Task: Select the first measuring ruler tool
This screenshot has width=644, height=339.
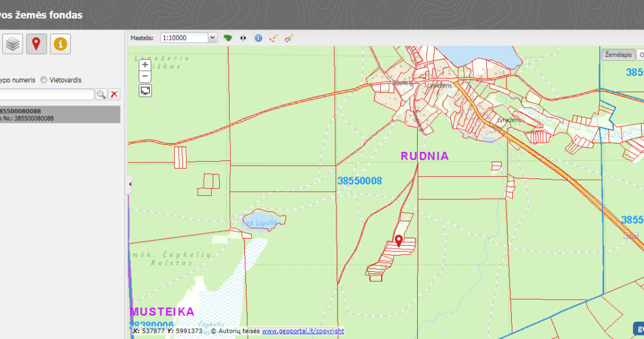Action: [x=273, y=38]
